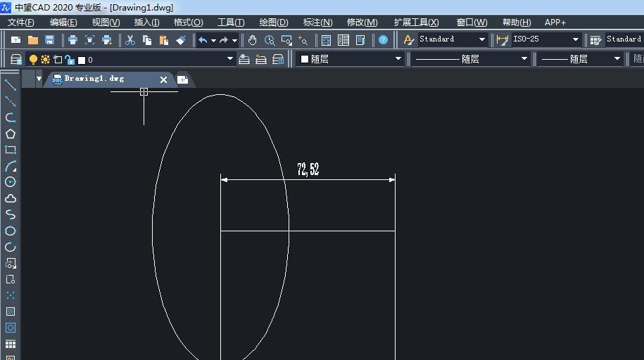Select the Spline tool
Screen dimensions: 644x360
[11, 214]
